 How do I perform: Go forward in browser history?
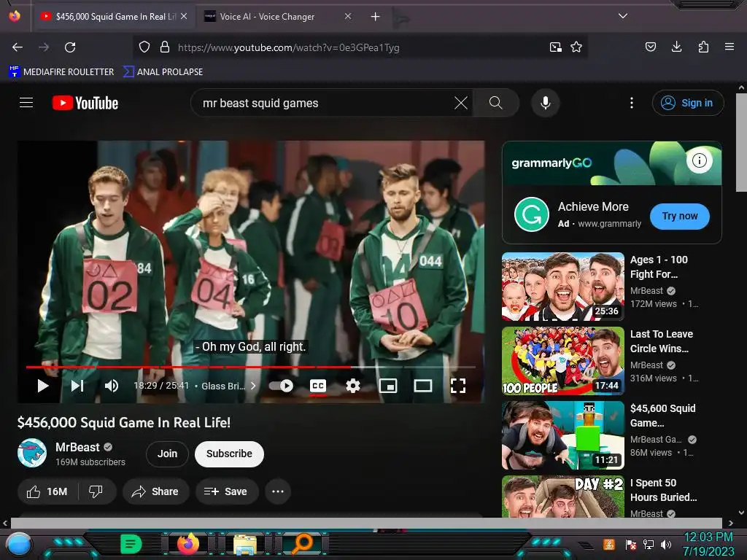coord(44,47)
